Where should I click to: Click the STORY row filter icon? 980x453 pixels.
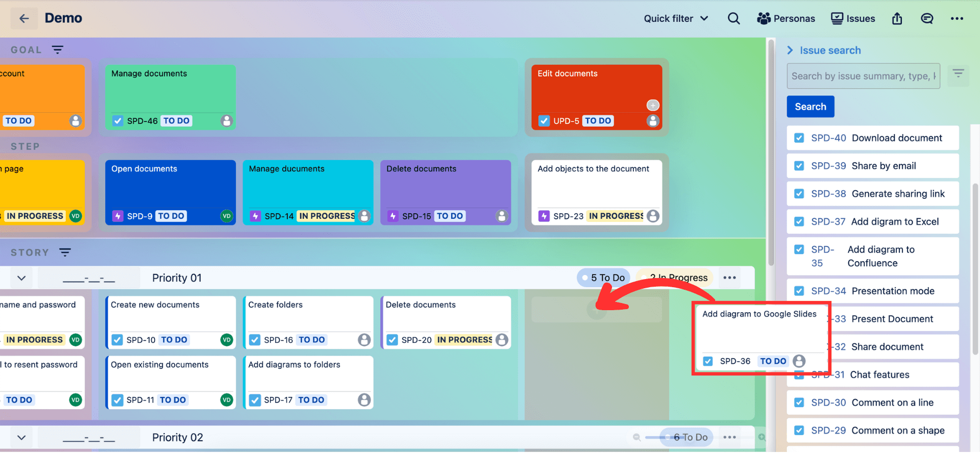[65, 252]
